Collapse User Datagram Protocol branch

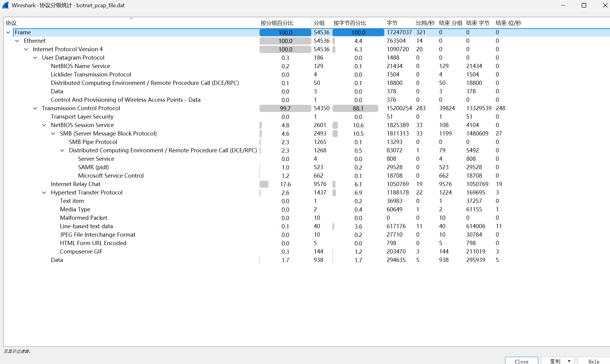(35, 58)
